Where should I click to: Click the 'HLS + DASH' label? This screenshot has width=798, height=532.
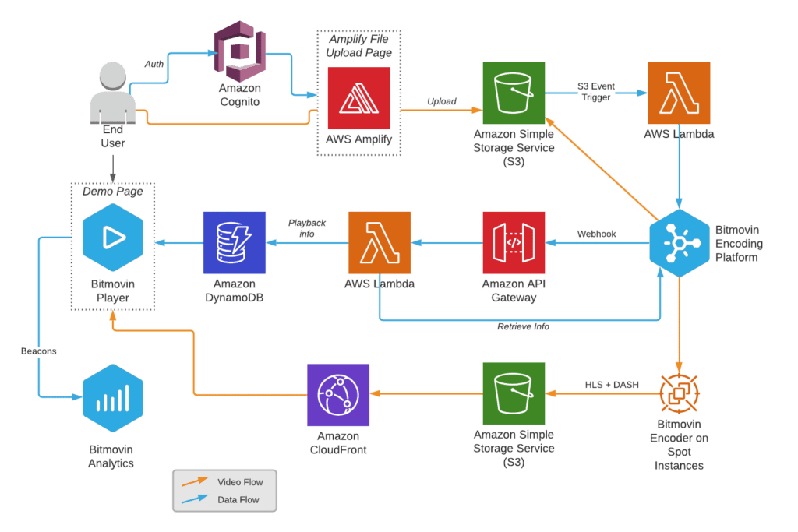point(611,385)
